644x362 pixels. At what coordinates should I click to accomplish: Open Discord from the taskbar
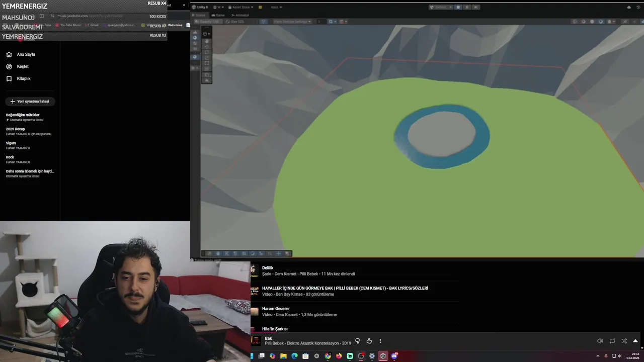pos(394,356)
